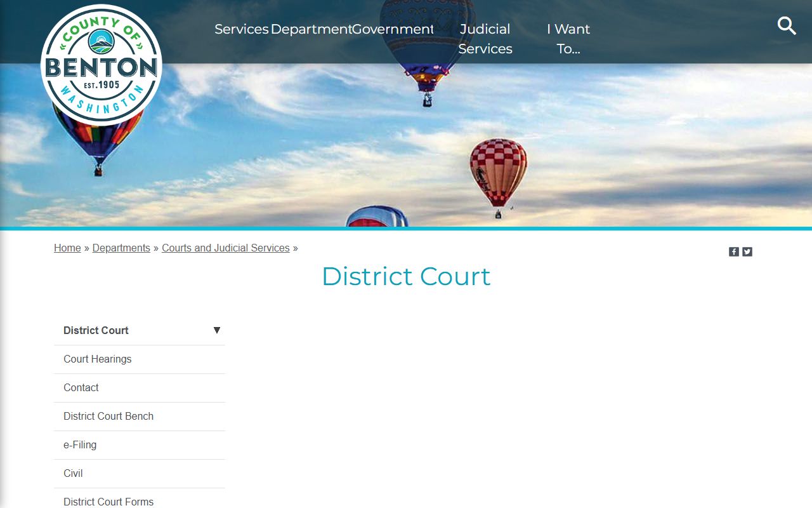Open Contact in sidebar
812x508 pixels.
point(140,388)
